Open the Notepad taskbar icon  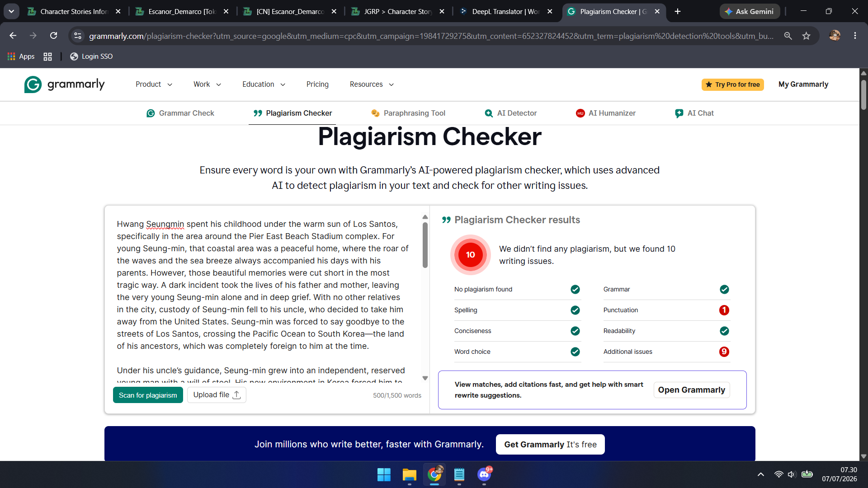coord(459,474)
